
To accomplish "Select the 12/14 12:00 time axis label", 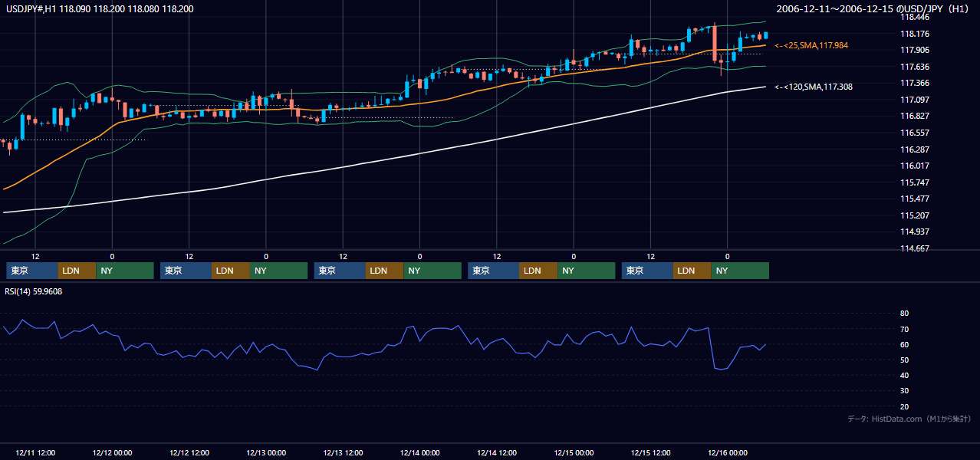I will [497, 452].
